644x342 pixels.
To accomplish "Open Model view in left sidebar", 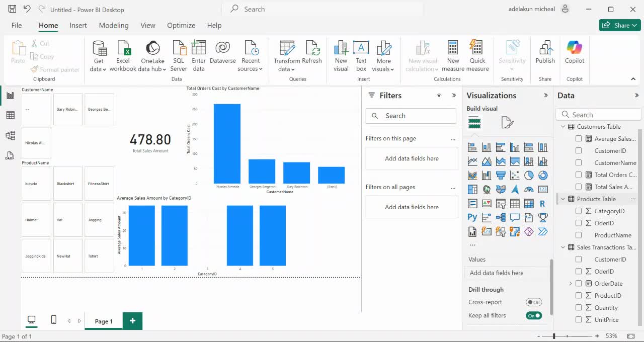I will (10, 135).
